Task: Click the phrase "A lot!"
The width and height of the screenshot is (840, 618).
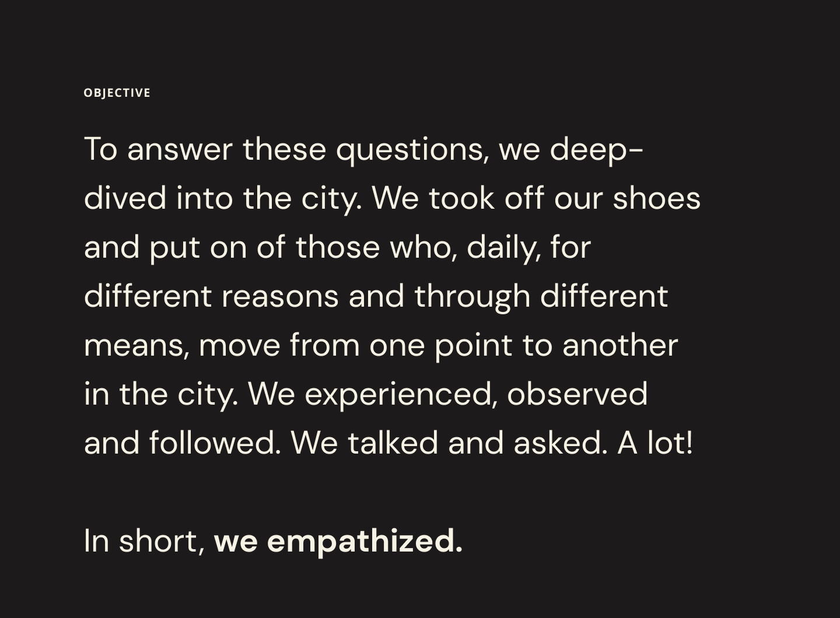Action: click(x=655, y=443)
